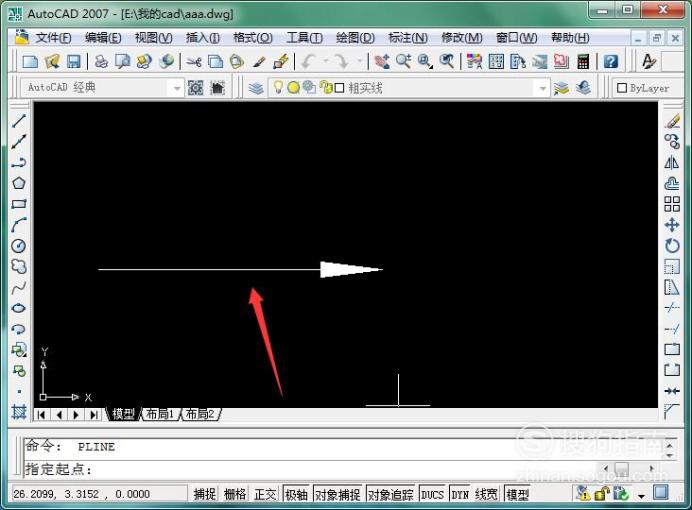Toggle 对象追踪 object tracking
Image resolution: width=692 pixels, height=510 pixels.
click(391, 494)
